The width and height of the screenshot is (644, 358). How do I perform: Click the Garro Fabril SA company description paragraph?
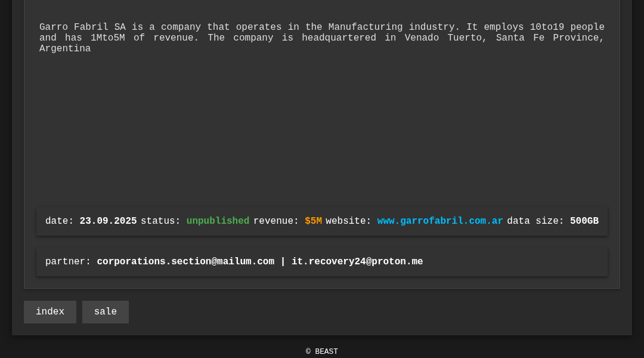pyautogui.click(x=321, y=38)
